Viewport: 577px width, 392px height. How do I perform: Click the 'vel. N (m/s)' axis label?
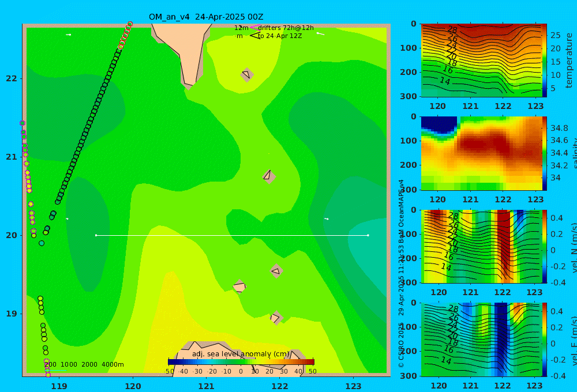click(574, 248)
